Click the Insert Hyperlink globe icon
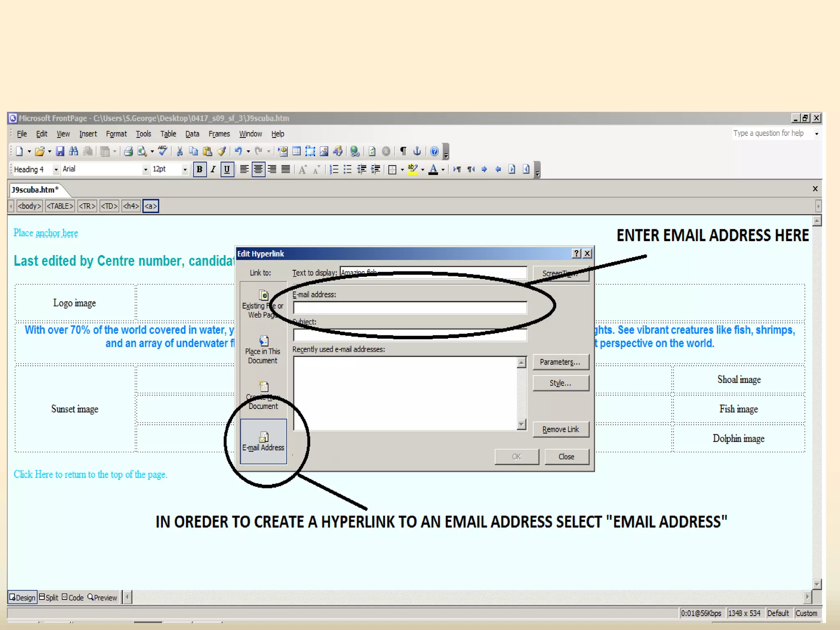This screenshot has width=840, height=630. click(355, 151)
